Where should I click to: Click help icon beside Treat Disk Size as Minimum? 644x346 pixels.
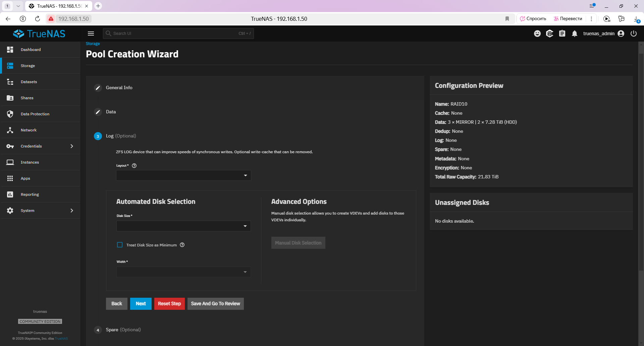tap(182, 245)
